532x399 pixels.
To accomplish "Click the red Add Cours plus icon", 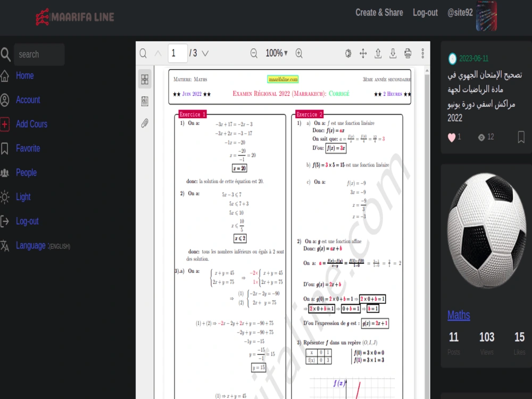I will pos(5,124).
